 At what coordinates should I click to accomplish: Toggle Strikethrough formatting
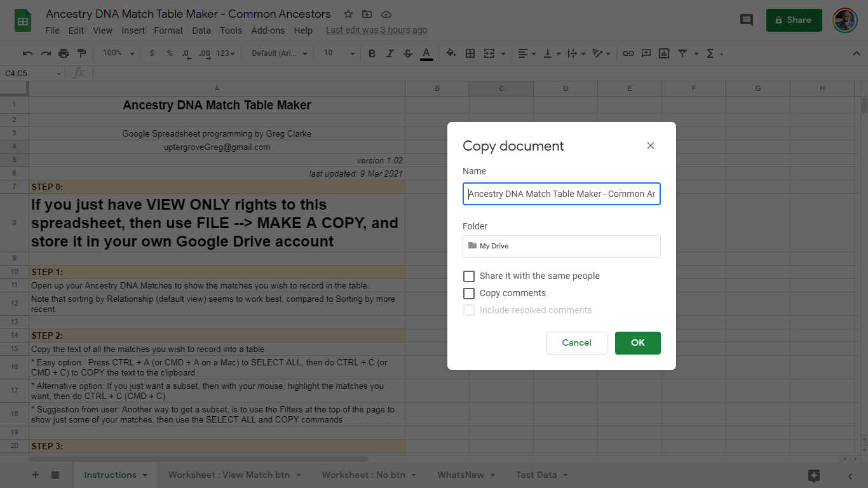(x=408, y=53)
